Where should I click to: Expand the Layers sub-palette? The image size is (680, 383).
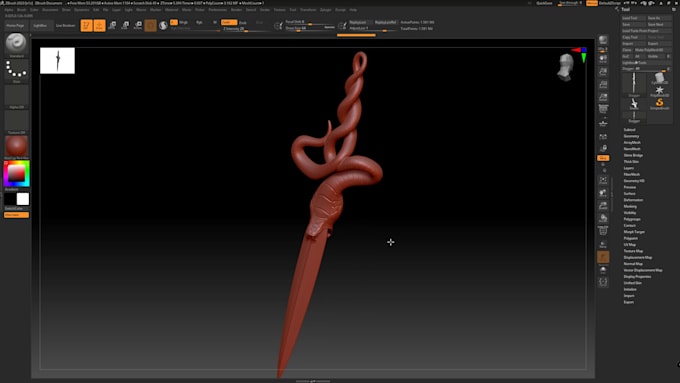pyautogui.click(x=629, y=168)
